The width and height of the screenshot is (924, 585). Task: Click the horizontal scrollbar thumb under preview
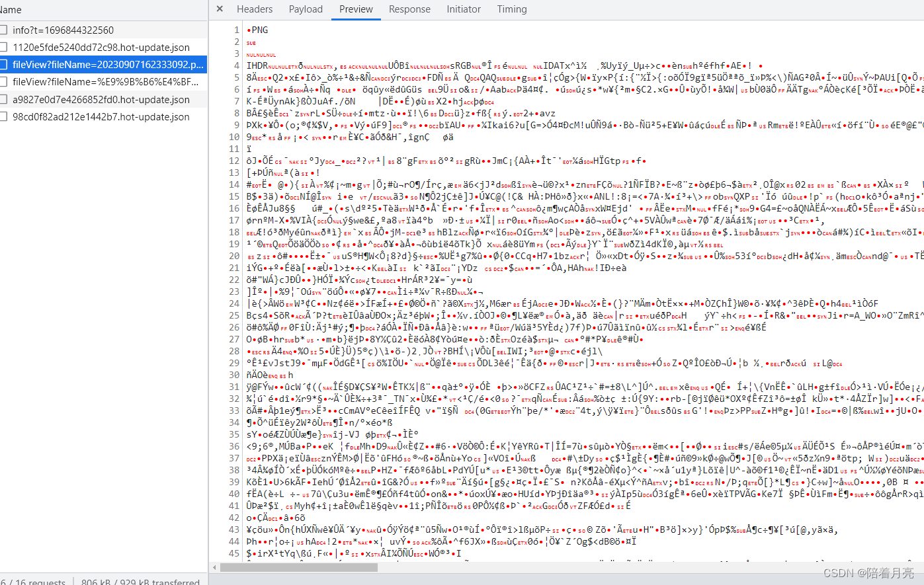299,567
